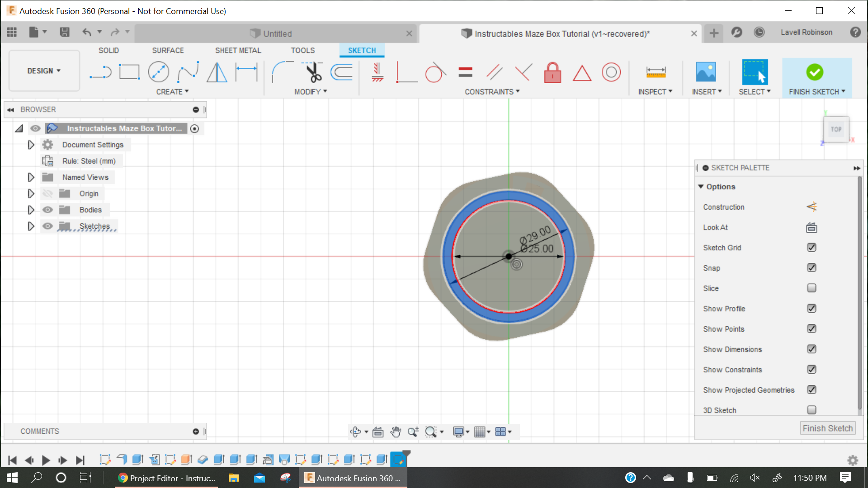The width and height of the screenshot is (868, 488).
Task: Collapse the Options section in Sketch Palette
Action: pos(701,187)
